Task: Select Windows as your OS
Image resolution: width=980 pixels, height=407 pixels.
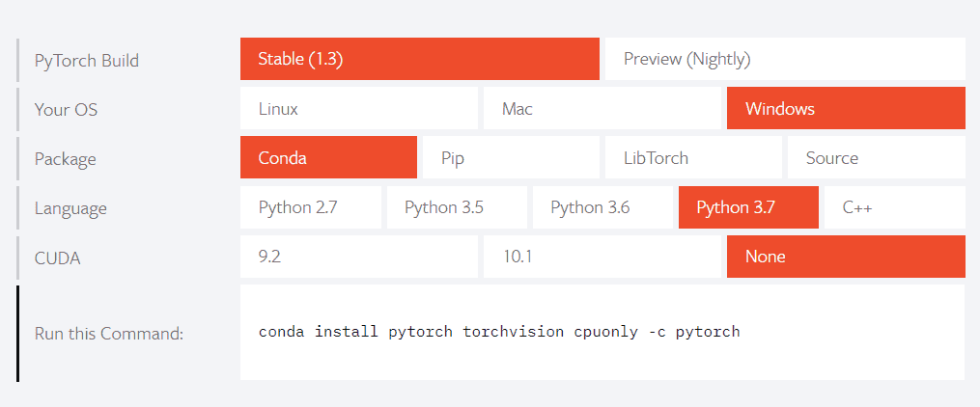Action: [x=846, y=108]
